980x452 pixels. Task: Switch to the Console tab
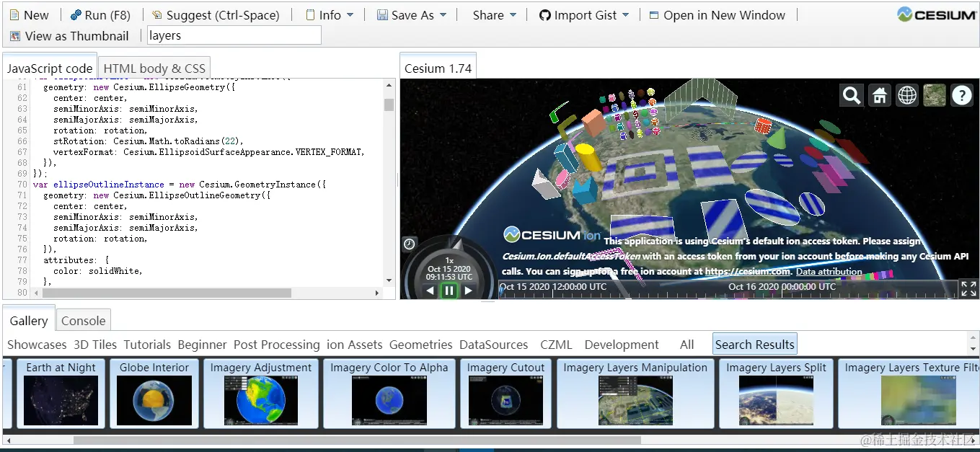click(83, 321)
